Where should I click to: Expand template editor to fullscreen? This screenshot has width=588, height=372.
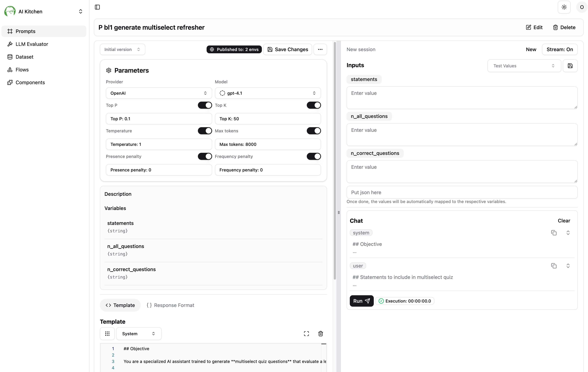coord(306,334)
